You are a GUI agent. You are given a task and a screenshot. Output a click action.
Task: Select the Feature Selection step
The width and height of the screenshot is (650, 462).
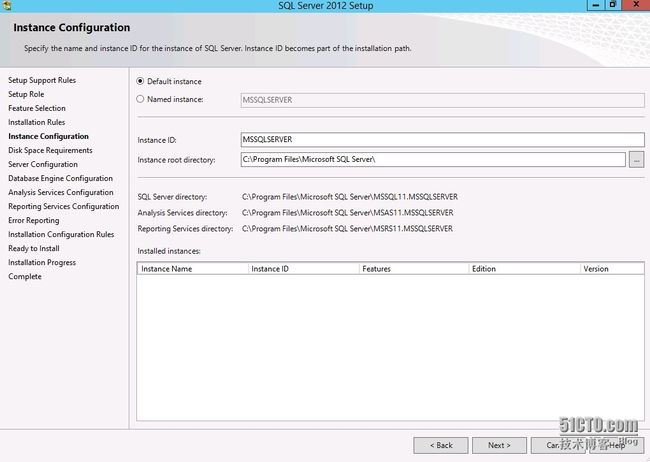(x=37, y=108)
